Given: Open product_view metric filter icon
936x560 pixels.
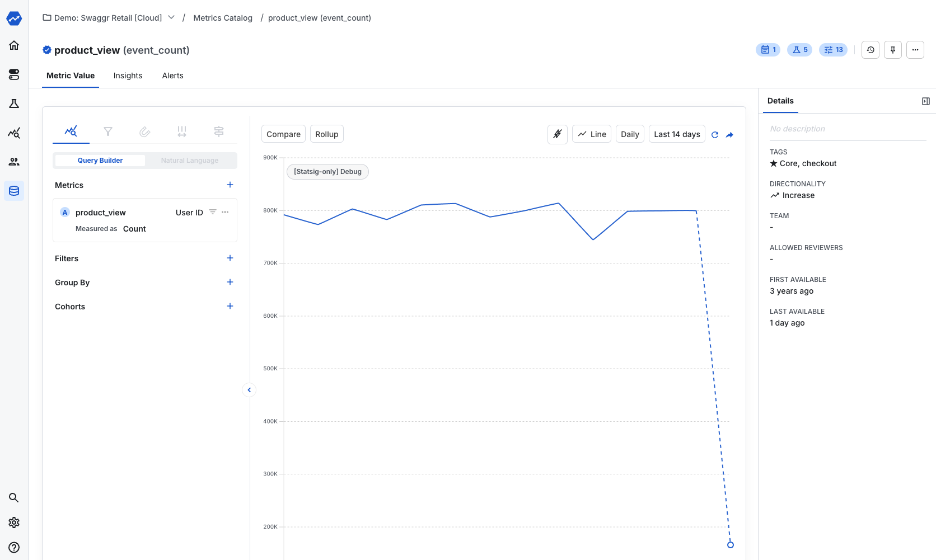Looking at the screenshot, I should 213,212.
